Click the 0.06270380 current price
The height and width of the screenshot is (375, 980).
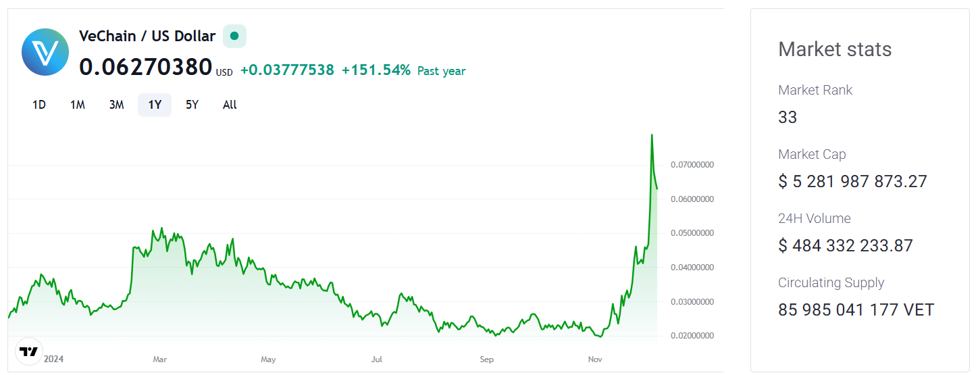[x=146, y=68]
